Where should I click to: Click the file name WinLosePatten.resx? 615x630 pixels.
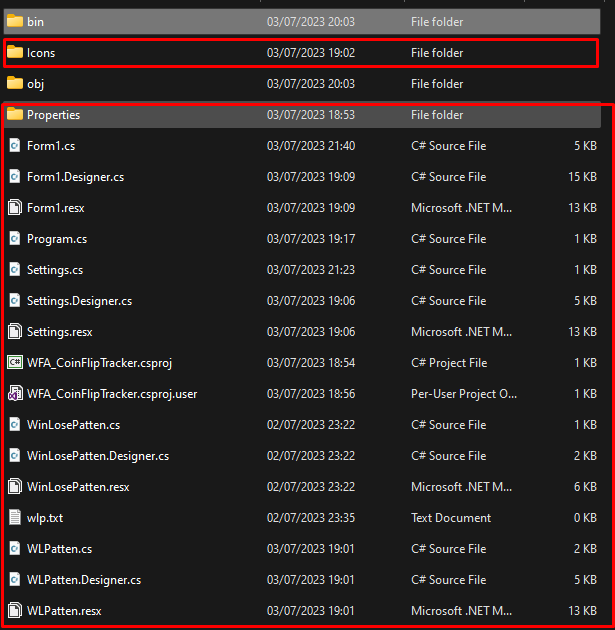tap(78, 487)
